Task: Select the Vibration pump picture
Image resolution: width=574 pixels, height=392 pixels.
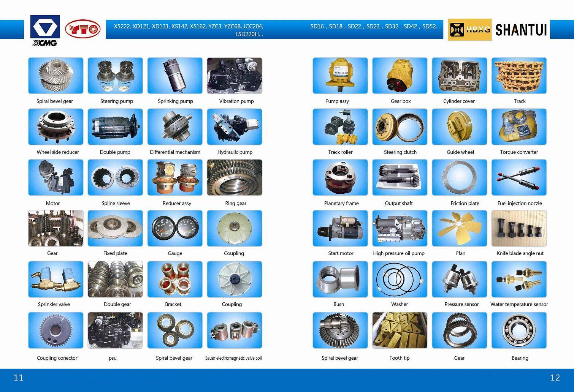Action: (235, 76)
